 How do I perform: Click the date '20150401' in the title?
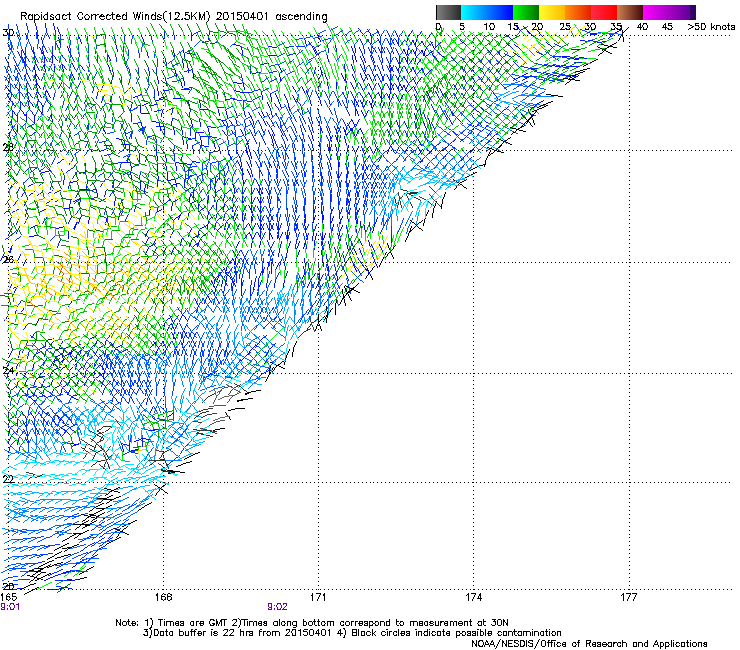click(242, 17)
